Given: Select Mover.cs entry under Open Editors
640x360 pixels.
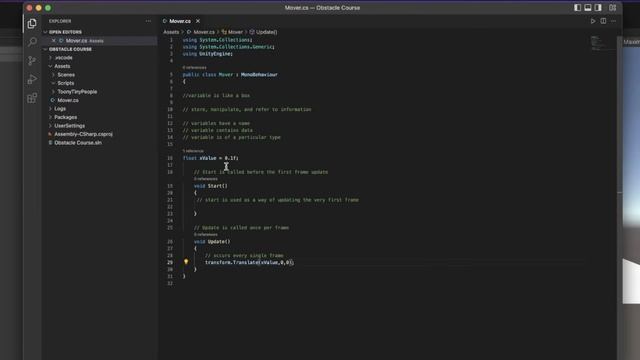Looking at the screenshot, I should [x=84, y=41].
